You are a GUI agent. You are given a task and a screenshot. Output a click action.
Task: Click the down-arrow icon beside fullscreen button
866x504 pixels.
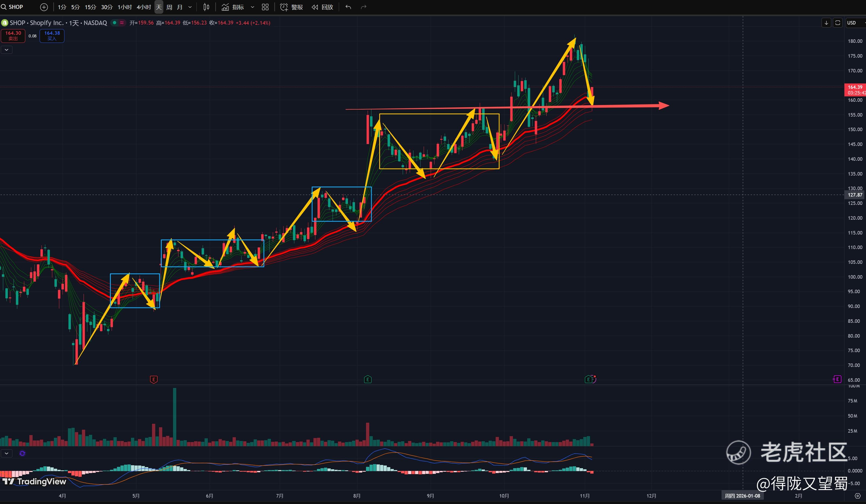826,23
